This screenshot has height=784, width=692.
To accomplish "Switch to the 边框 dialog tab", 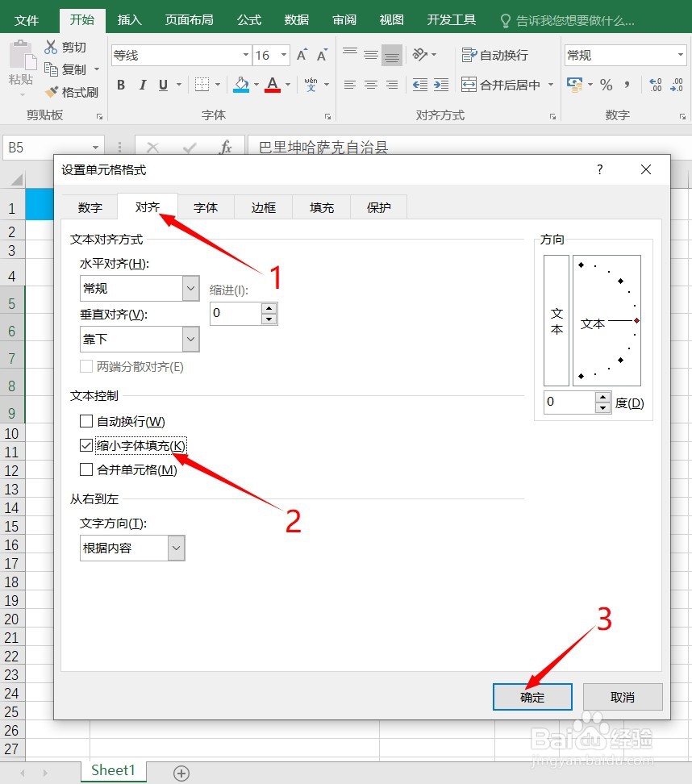I will (x=263, y=207).
